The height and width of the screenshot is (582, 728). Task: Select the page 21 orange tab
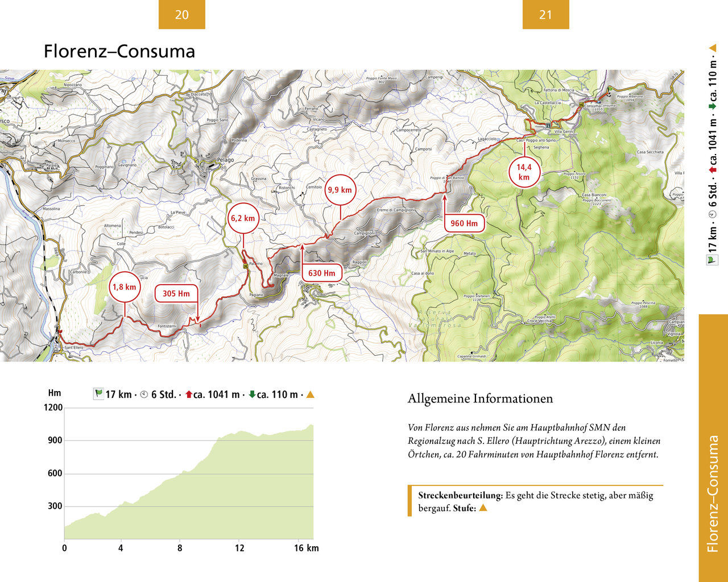pyautogui.click(x=545, y=15)
